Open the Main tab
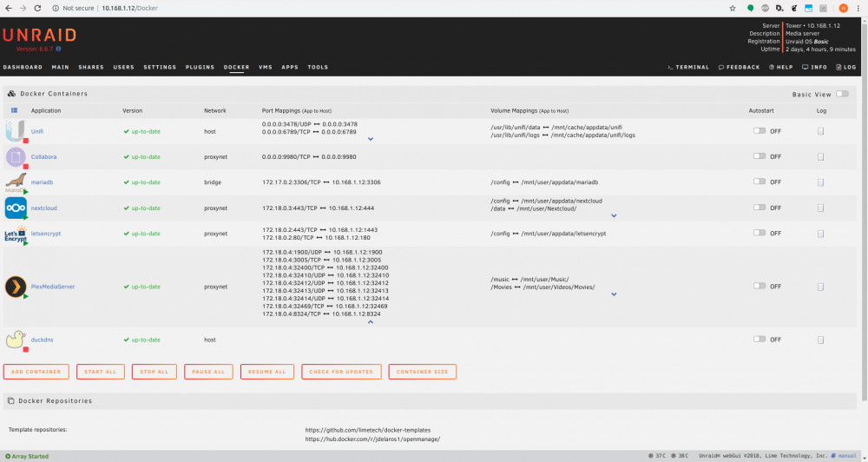The image size is (868, 462). (61, 67)
